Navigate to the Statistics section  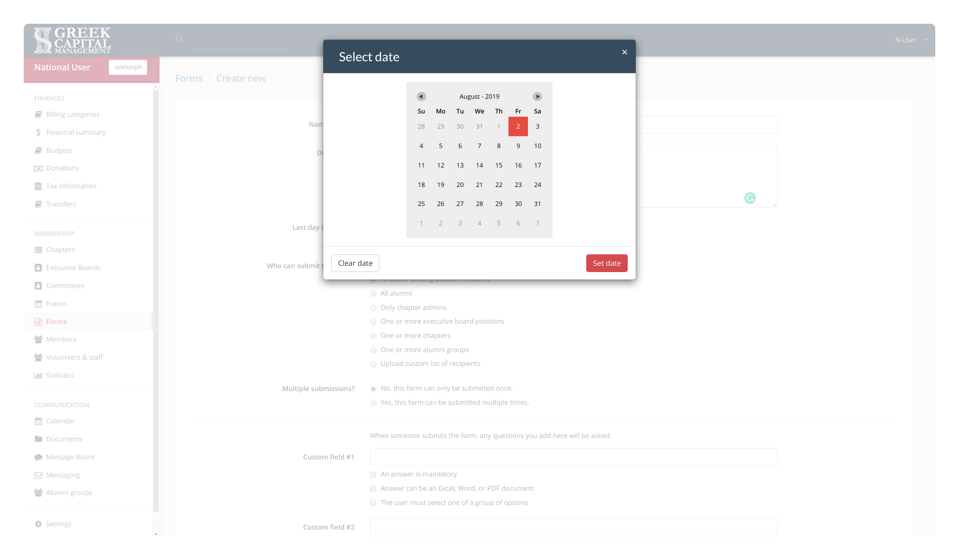coord(59,374)
